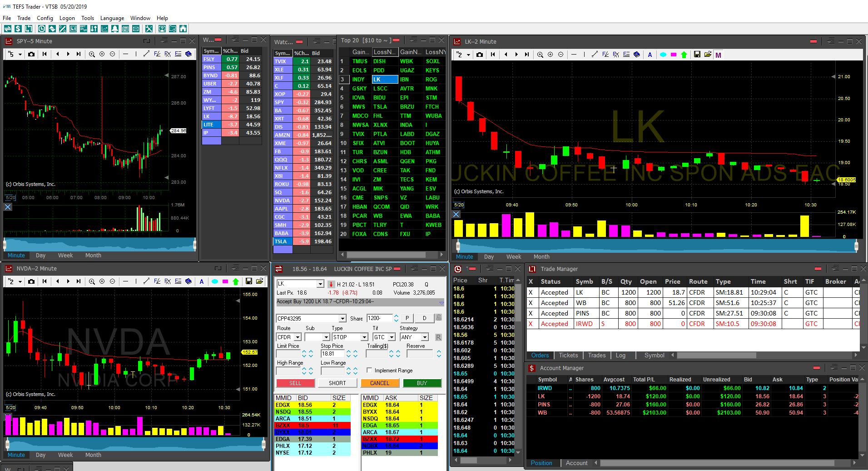868x471 pixels.
Task: Click the save icon on LK chart toolbar
Action: point(697,55)
